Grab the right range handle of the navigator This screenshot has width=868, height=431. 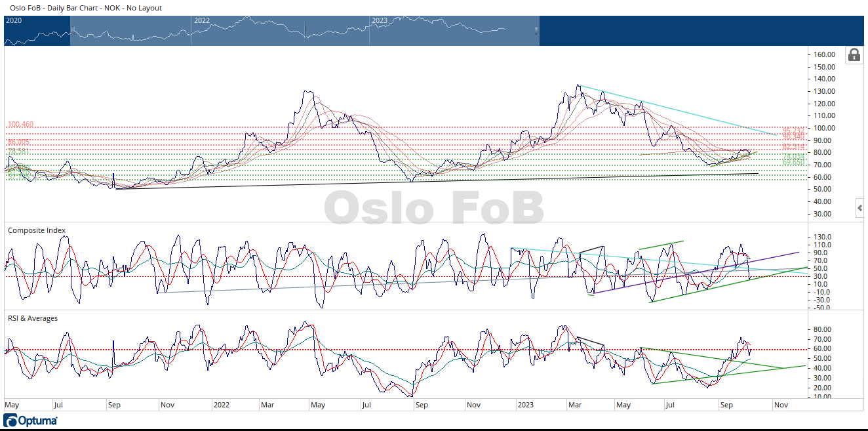click(537, 30)
